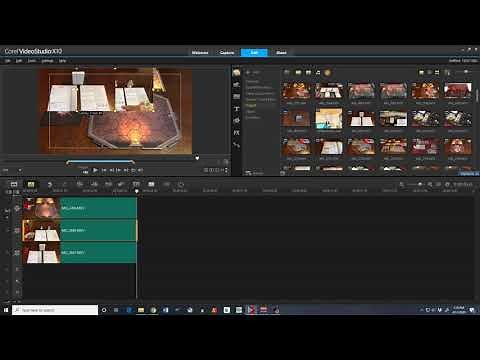
Task: Toggle the Title track header
Action: [17, 269]
